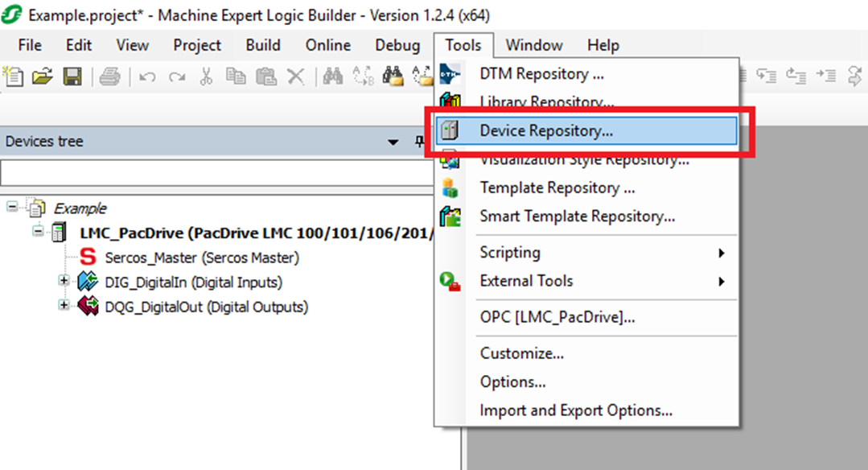Expand the DIG_DigitalIn tree node
This screenshot has width=868, height=470.
tap(64, 282)
